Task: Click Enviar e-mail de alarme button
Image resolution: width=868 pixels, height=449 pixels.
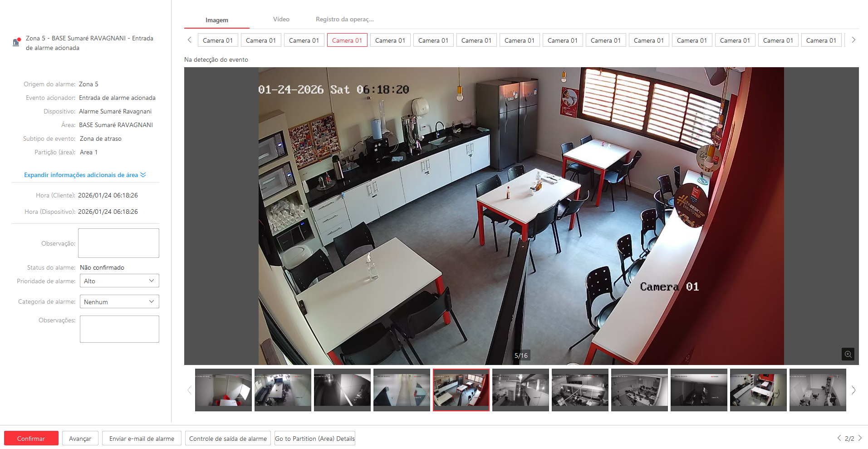Action: pyautogui.click(x=142, y=439)
